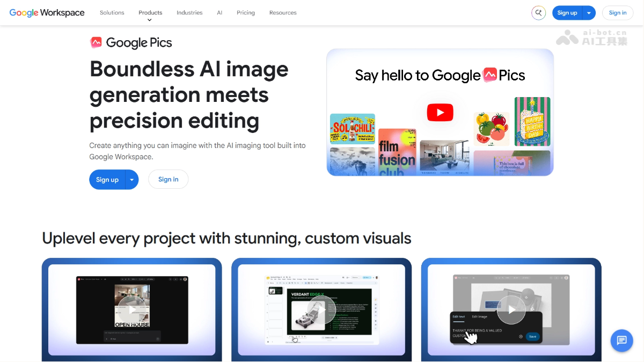Screen dimensions: 644x362
Task: Open the Google Workspace logo link
Action: pyautogui.click(x=47, y=12)
